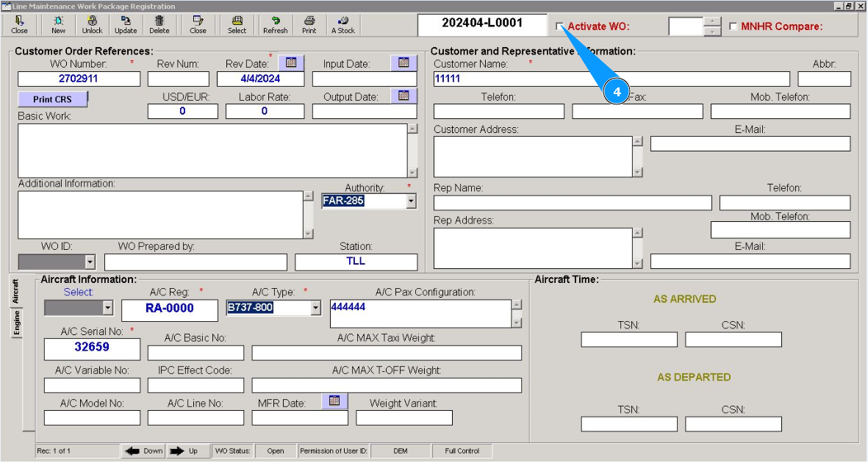Open the aircraft Select dropdown
This screenshot has height=463, width=868.
coord(108,308)
